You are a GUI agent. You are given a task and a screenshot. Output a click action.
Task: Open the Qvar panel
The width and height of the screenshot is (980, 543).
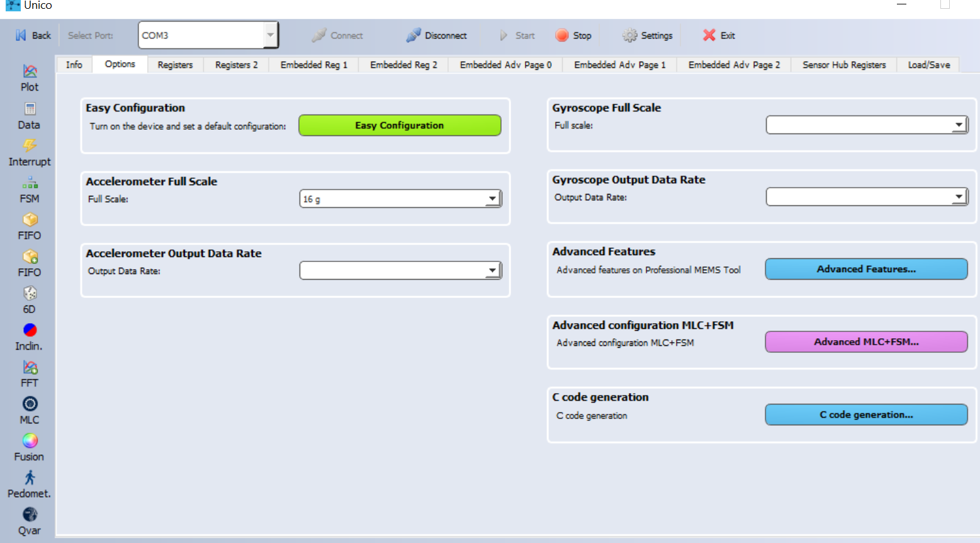click(x=29, y=518)
